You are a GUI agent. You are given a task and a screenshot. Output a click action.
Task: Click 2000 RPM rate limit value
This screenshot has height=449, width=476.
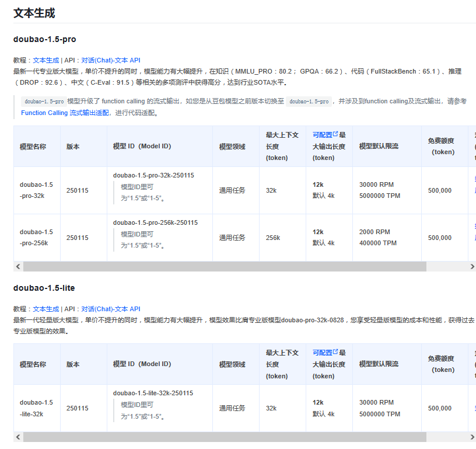(374, 232)
